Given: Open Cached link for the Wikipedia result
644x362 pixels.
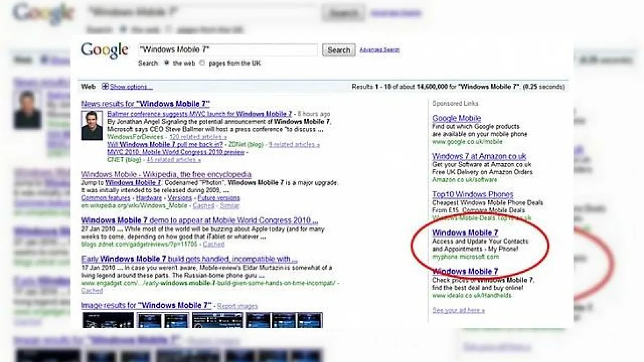Looking at the screenshot, I should [x=204, y=206].
